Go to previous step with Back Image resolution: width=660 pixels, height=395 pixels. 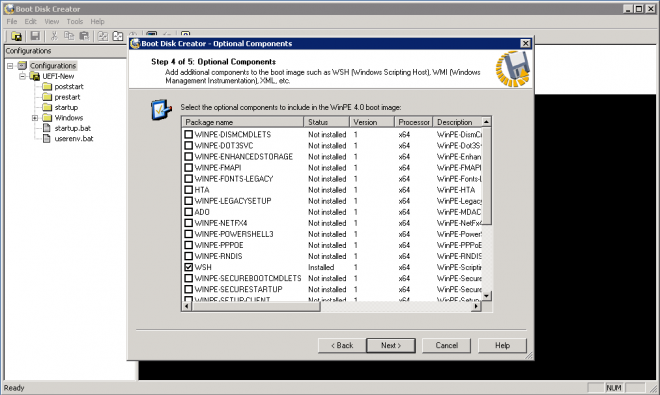point(342,345)
